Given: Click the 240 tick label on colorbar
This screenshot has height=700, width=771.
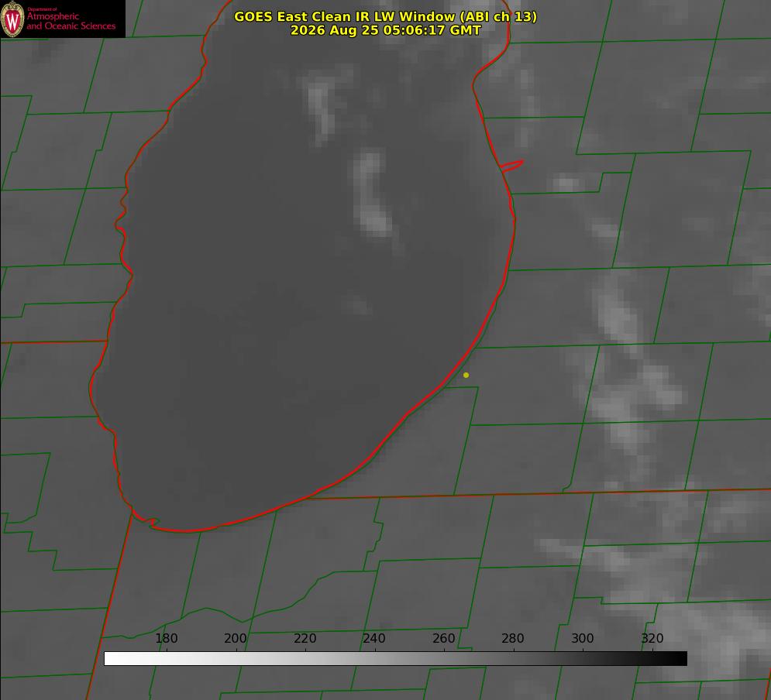Looking at the screenshot, I should click(x=374, y=638).
